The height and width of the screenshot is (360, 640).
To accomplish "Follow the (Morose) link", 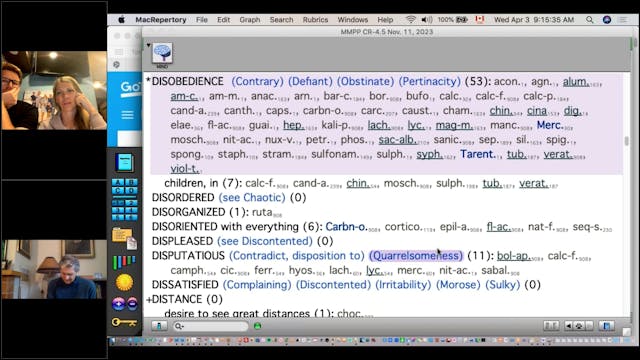I will [458, 285].
